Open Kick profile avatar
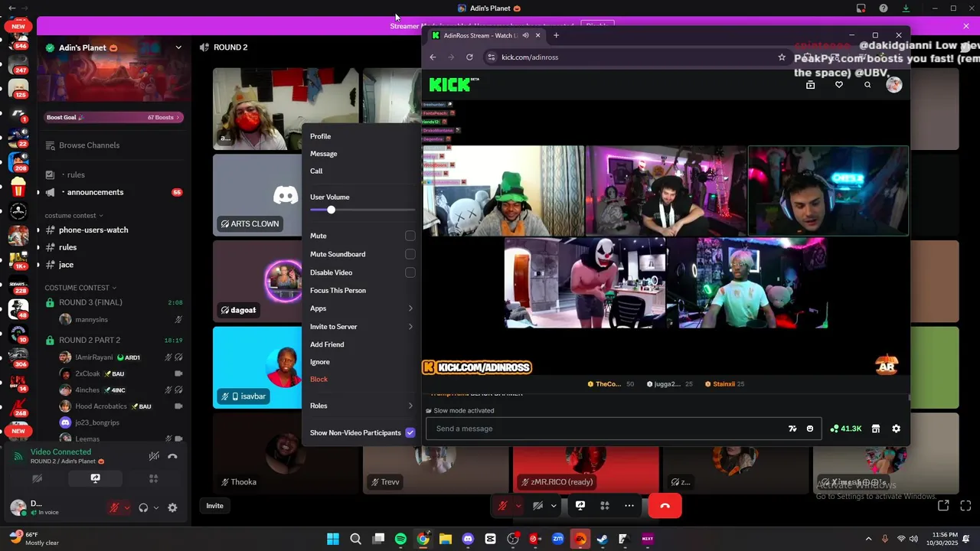 pyautogui.click(x=894, y=85)
